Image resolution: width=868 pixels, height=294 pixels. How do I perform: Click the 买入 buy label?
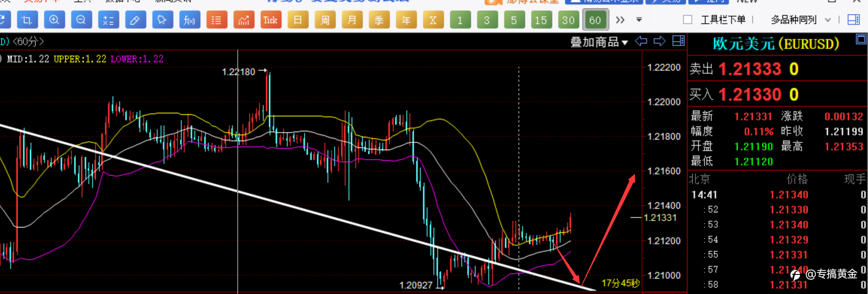tap(701, 94)
